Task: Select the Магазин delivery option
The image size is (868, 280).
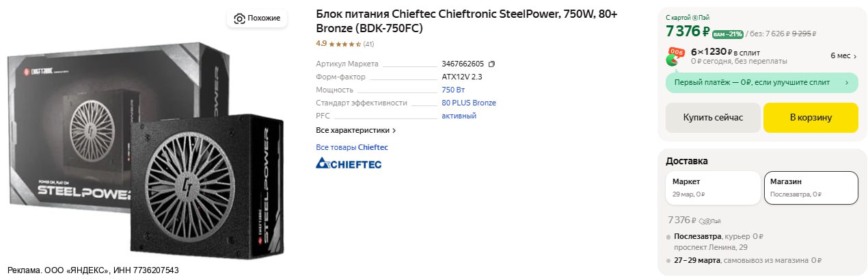Action: (811, 188)
